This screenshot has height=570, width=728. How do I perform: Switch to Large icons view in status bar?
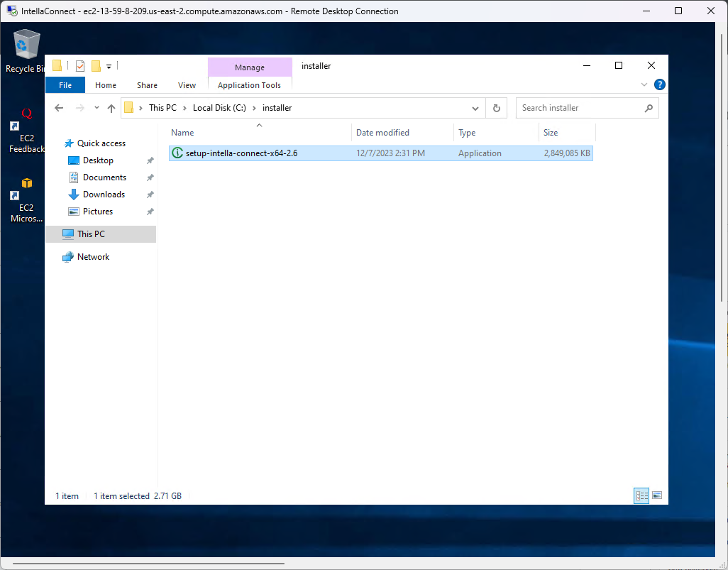pyautogui.click(x=657, y=495)
